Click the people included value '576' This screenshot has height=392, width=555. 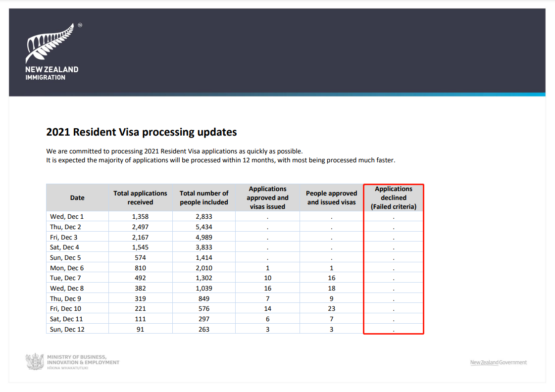point(204,308)
